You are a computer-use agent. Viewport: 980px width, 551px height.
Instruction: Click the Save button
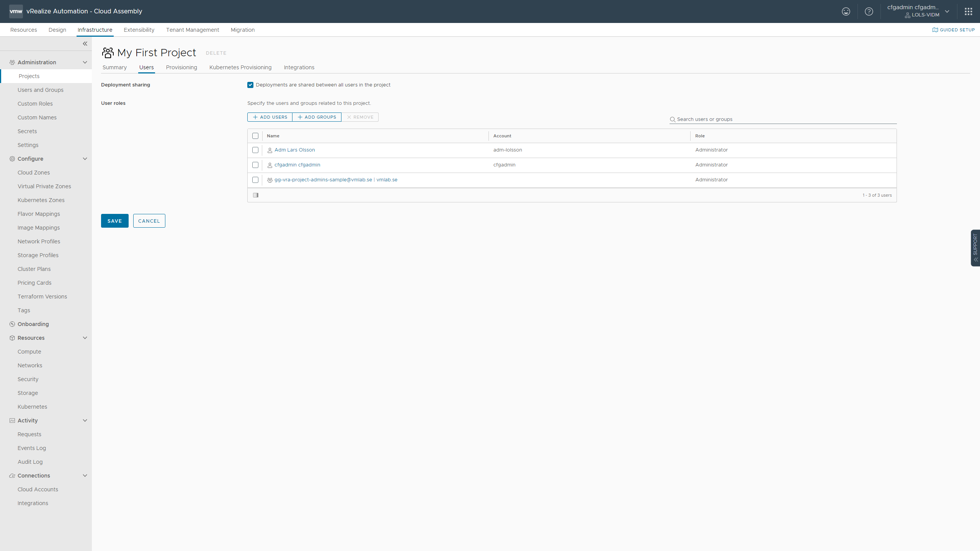(x=115, y=221)
